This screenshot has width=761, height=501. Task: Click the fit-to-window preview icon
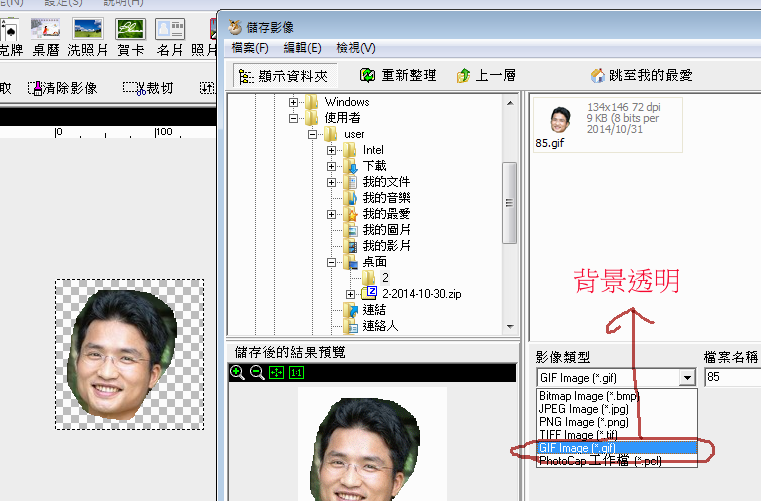click(x=276, y=372)
